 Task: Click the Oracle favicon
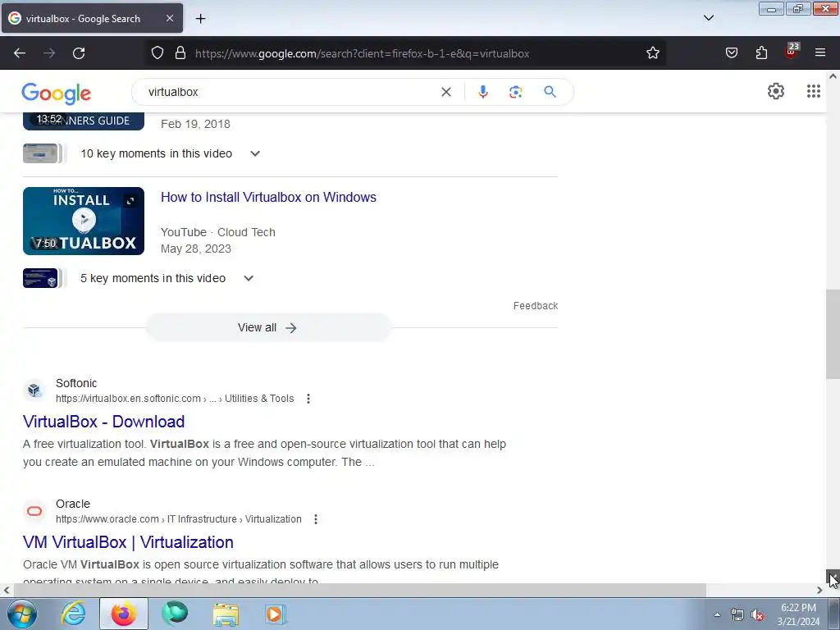(34, 510)
